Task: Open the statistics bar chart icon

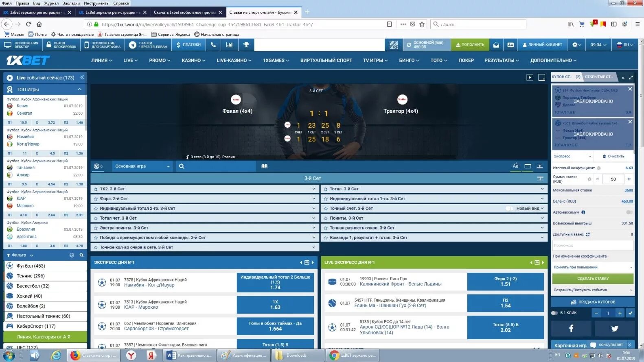Action: click(229, 45)
